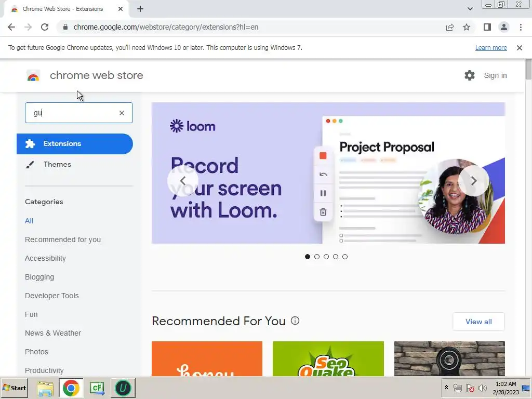This screenshot has height=399, width=532.
Task: Jump to the third carousel dot
Action: click(326, 257)
